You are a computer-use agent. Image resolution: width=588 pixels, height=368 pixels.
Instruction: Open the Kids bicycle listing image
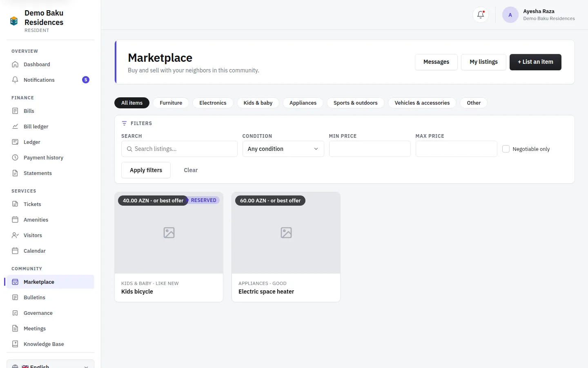tap(169, 233)
